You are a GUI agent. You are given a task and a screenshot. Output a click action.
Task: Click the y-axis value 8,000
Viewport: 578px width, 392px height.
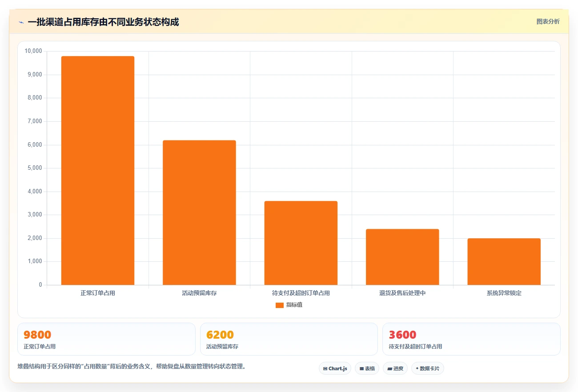[x=35, y=98]
